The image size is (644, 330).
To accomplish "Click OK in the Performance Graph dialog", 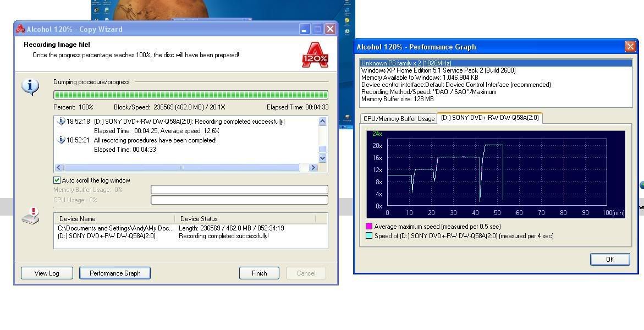I will pos(610,259).
